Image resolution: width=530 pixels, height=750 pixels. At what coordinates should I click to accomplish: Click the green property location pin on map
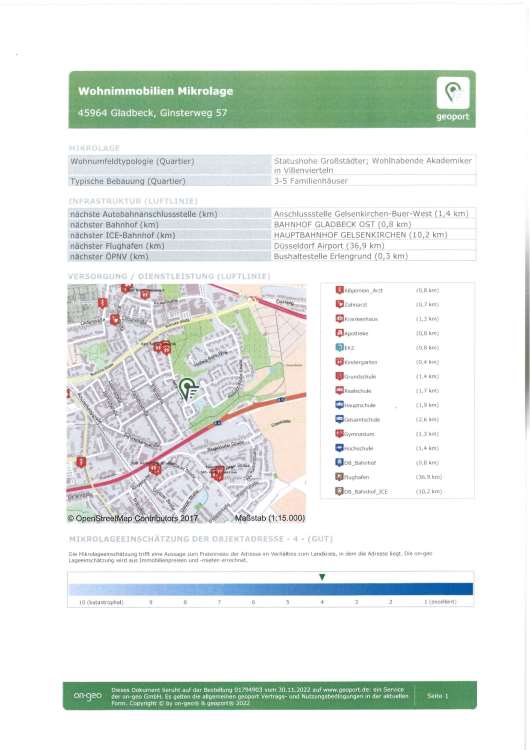click(187, 388)
